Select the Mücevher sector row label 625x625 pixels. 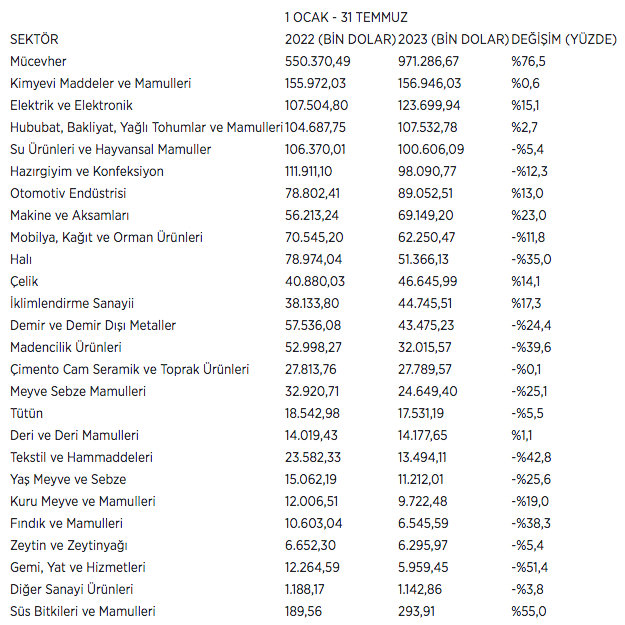37,61
